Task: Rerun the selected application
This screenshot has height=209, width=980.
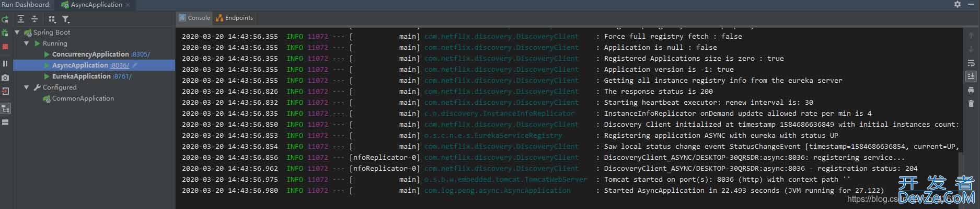Action: pos(5,19)
